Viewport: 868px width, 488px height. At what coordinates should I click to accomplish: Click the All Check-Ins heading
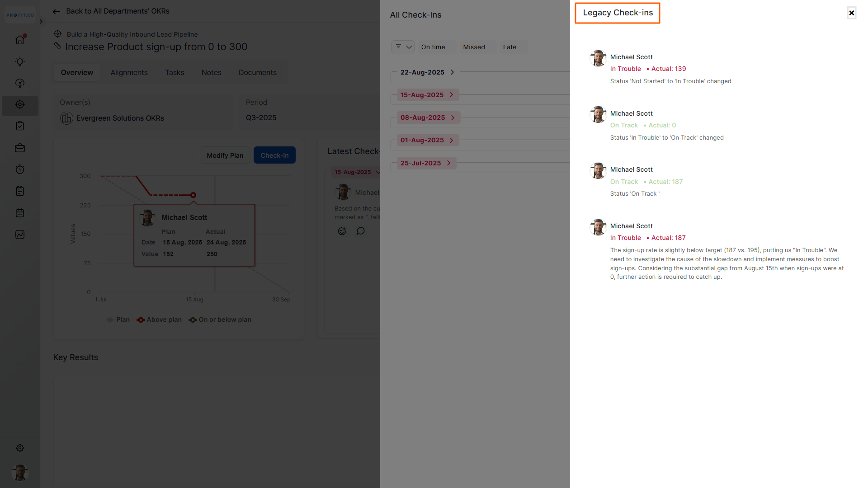click(x=415, y=15)
